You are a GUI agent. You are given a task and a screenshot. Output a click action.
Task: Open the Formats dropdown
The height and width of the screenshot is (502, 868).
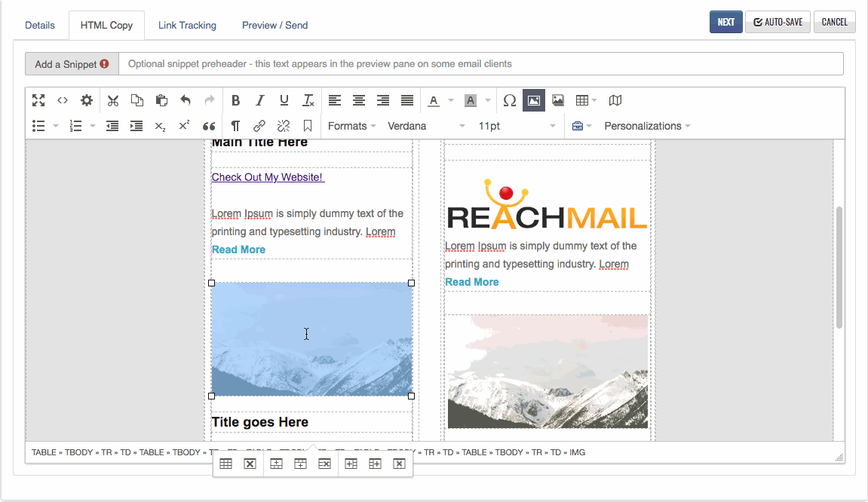click(351, 126)
